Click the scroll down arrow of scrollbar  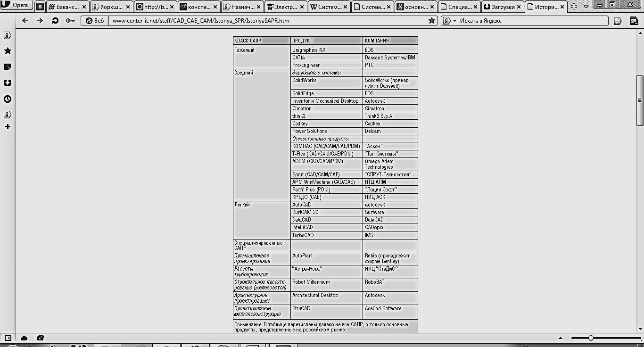click(x=640, y=329)
